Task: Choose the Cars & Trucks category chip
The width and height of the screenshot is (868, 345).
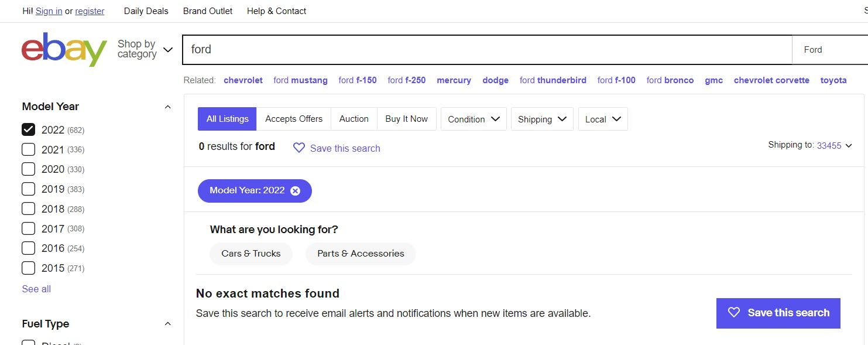Action: (251, 254)
